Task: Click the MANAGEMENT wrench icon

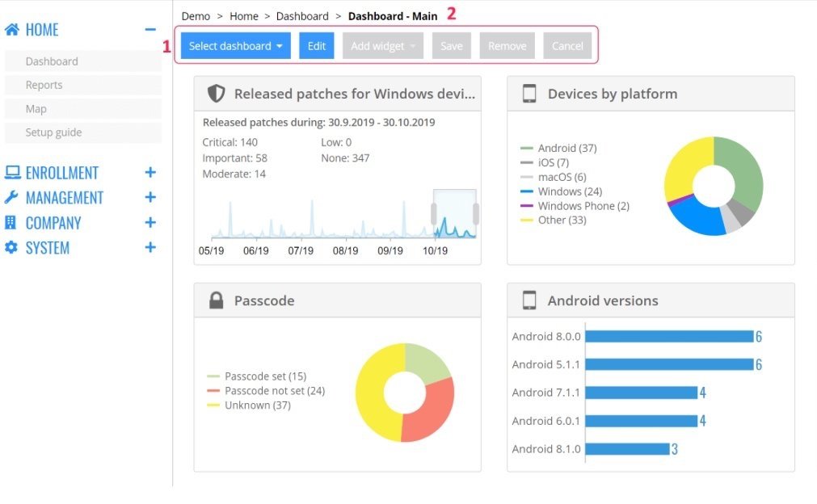Action: tap(11, 197)
